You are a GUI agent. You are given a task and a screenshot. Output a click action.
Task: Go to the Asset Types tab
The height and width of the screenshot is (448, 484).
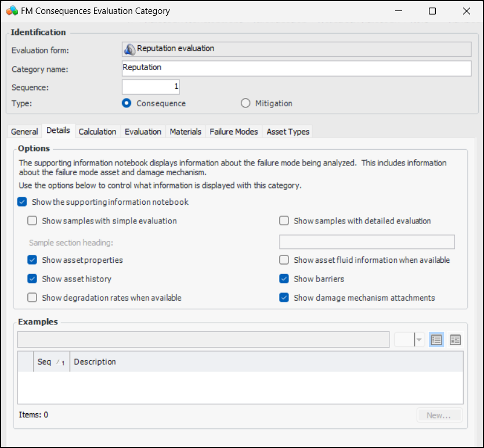(x=288, y=132)
